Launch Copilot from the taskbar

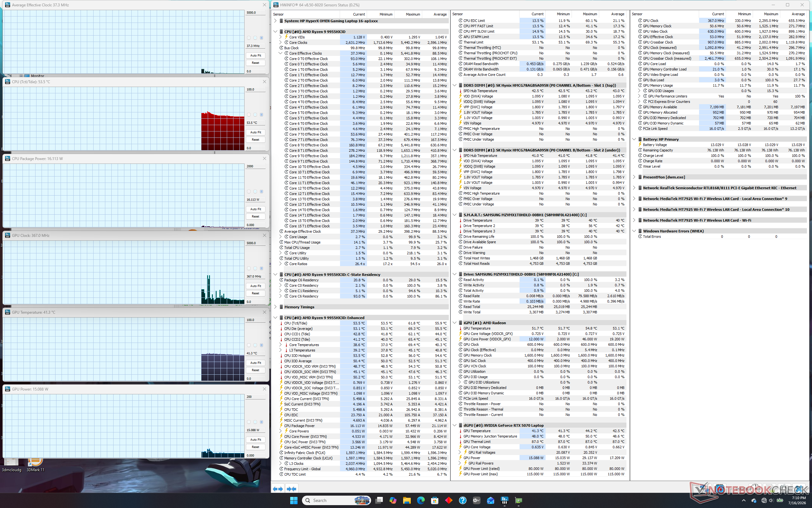click(x=393, y=500)
